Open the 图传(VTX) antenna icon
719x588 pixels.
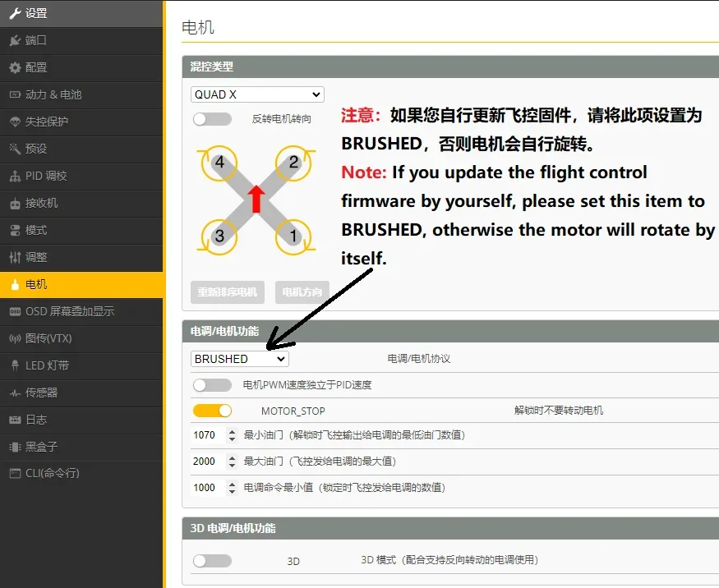click(x=15, y=338)
